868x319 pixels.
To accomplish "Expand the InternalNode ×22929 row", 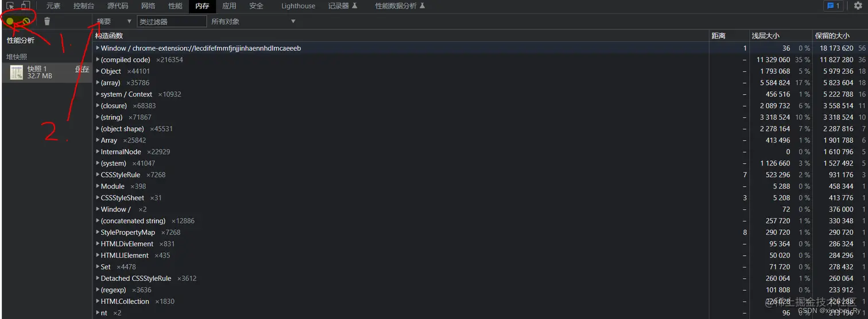I will (98, 152).
